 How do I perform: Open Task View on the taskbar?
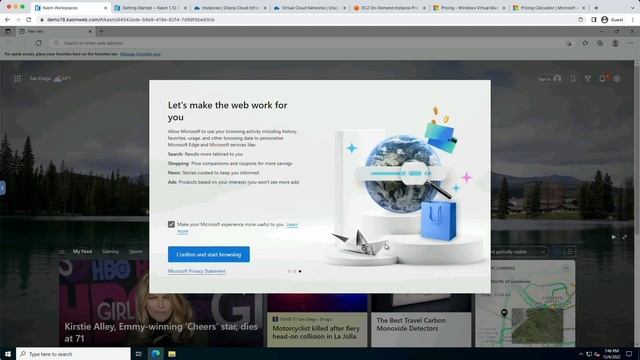click(x=138, y=354)
